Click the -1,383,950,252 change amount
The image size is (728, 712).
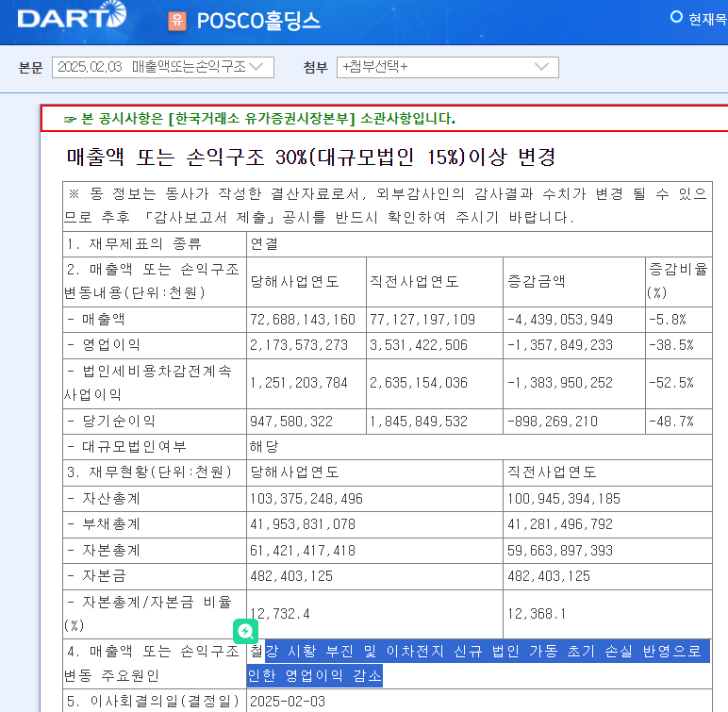(560, 383)
